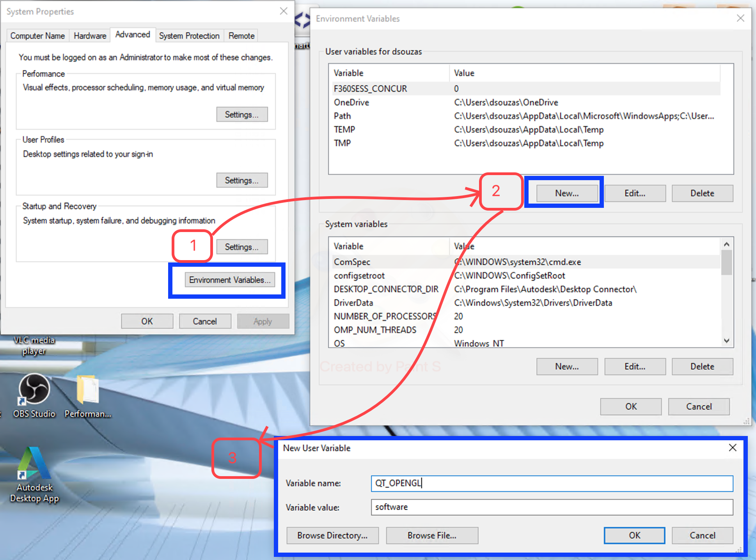This screenshot has height=560, width=756.
Task: Click scroll up arrow in System variables list
Action: [726, 244]
